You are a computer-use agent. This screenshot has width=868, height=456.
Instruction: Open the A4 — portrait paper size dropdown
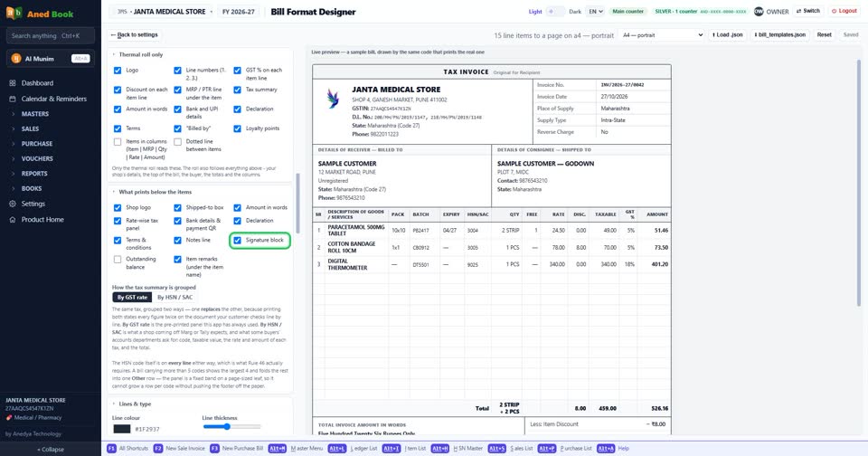[x=662, y=35]
